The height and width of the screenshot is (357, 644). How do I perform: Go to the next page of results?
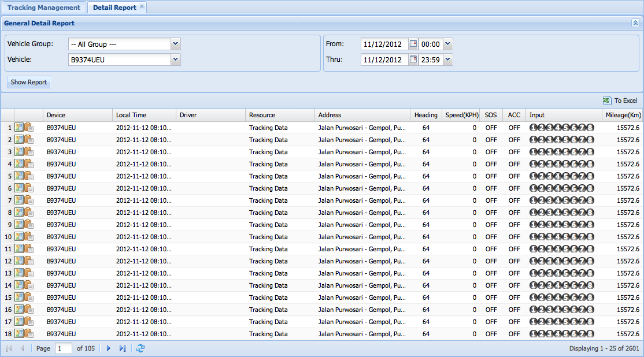click(108, 348)
